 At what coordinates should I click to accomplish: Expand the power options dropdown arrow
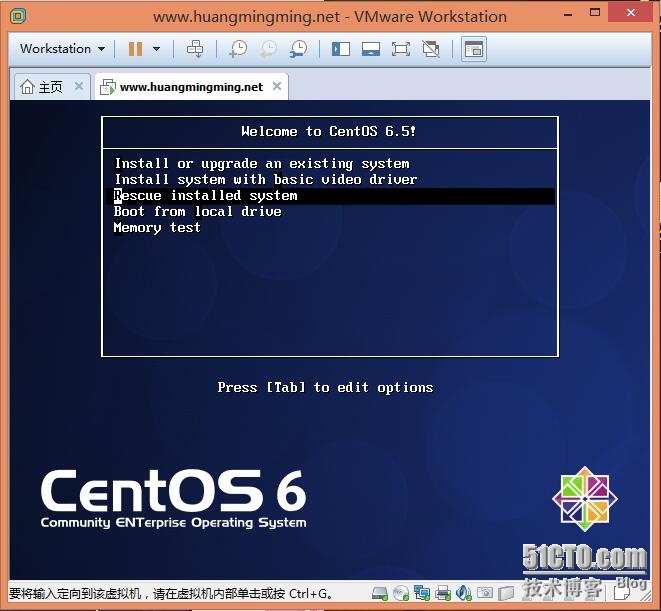[156, 49]
